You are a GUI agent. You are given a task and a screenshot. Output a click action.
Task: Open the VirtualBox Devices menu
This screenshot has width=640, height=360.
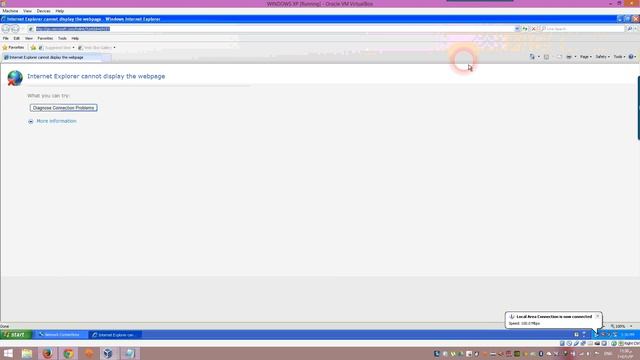coord(43,11)
